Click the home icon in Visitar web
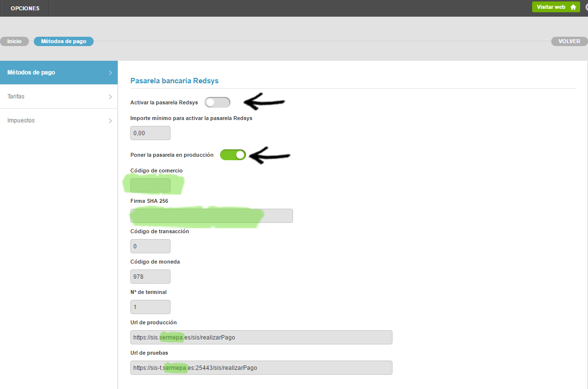 573,7
